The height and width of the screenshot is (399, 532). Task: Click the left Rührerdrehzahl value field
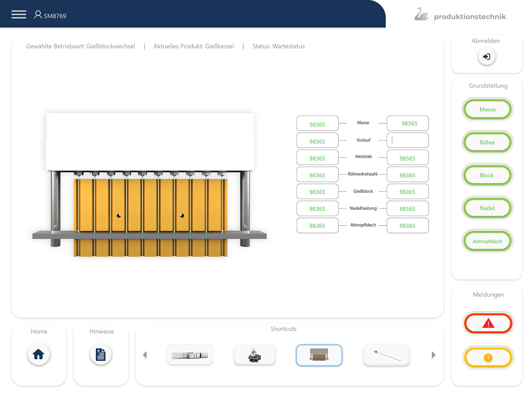(317, 174)
